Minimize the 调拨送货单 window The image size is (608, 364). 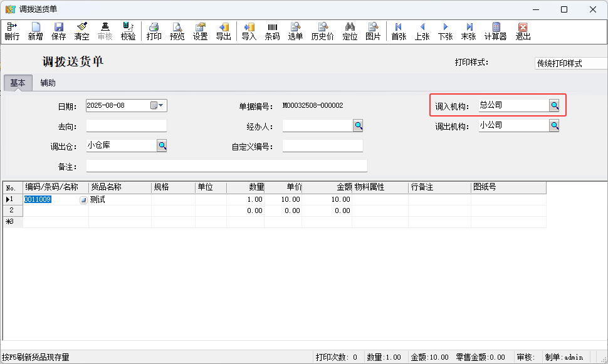(x=536, y=9)
